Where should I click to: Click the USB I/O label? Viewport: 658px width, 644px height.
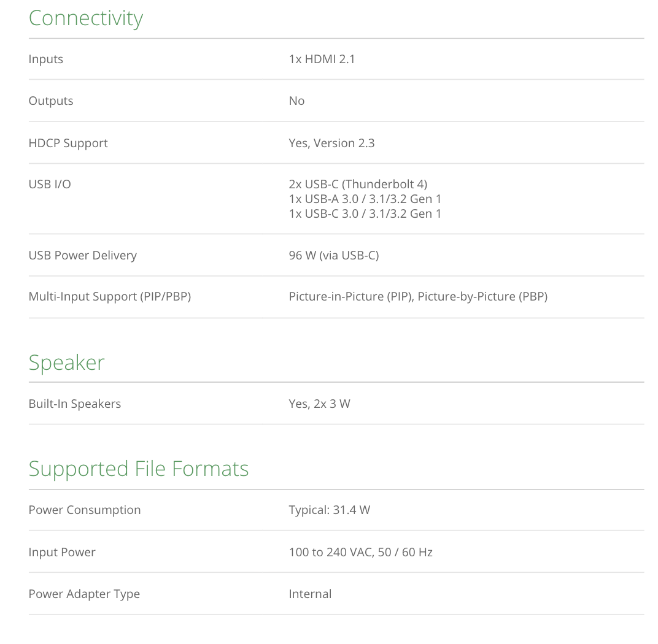click(x=50, y=184)
